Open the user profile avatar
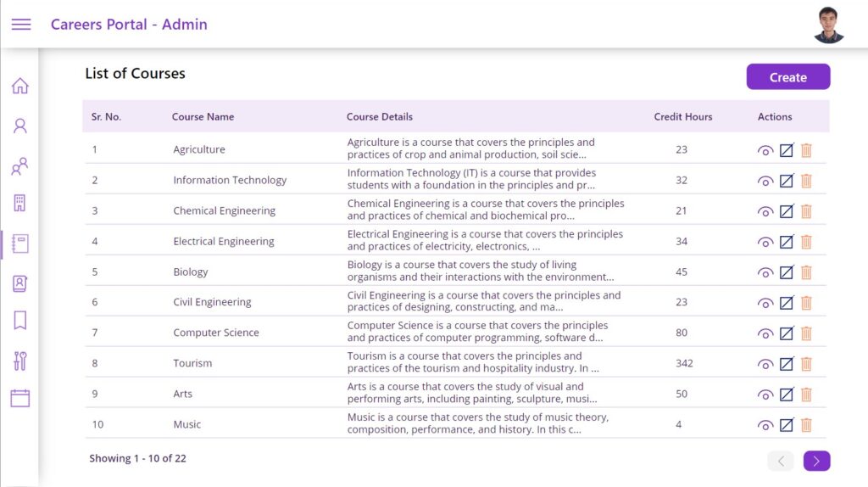 coord(829,25)
